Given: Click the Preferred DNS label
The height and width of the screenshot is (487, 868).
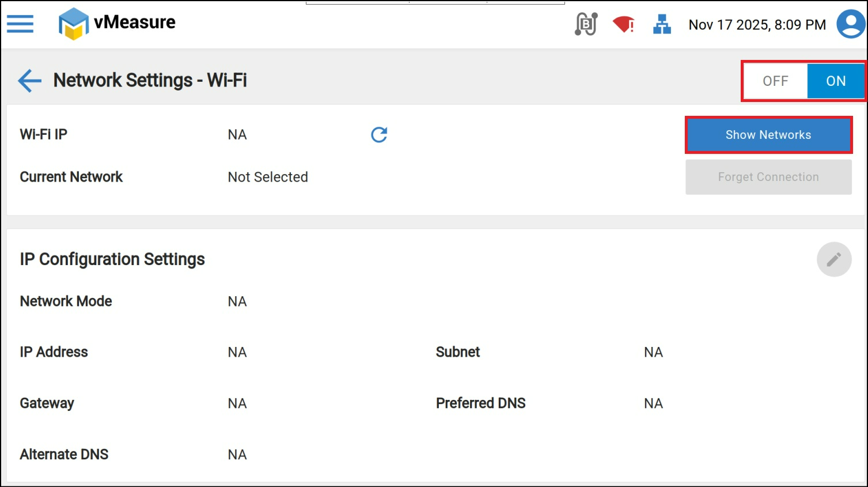Looking at the screenshot, I should [480, 403].
